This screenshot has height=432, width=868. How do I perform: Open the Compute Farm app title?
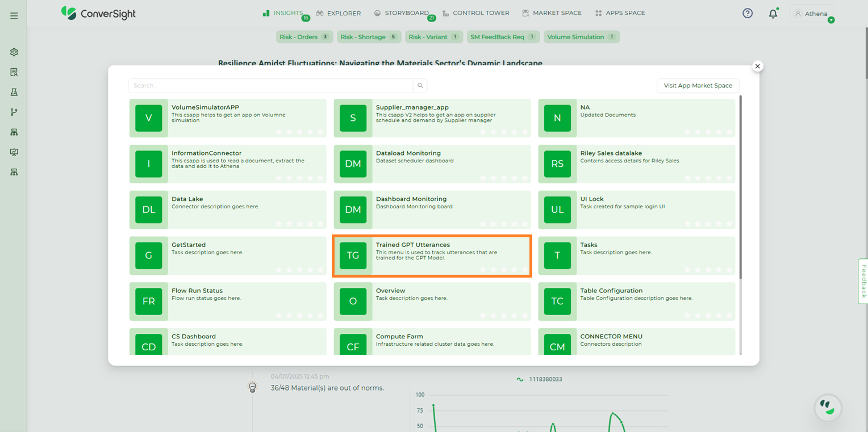tap(399, 337)
